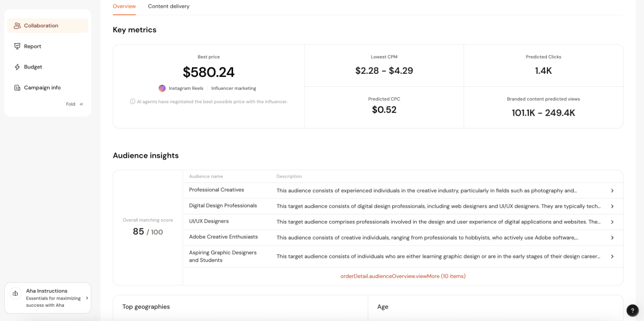The image size is (644, 321).
Task: Expand the Adobe Creative Enthusiasts row
Action: pyautogui.click(x=612, y=238)
